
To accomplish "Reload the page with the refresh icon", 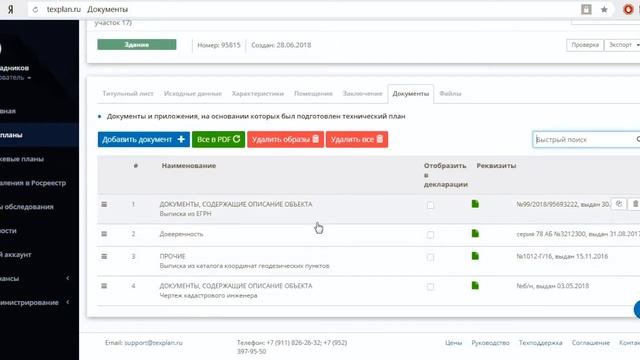I will tap(36, 9).
